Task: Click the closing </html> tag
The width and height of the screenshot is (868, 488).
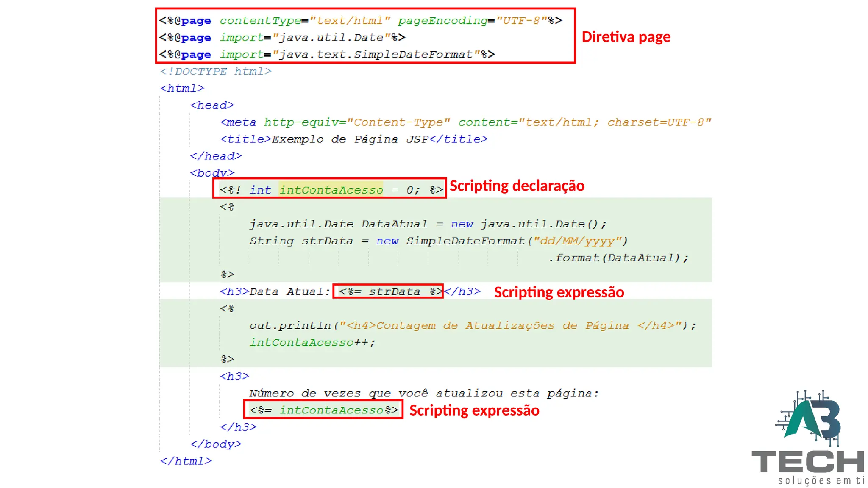Action: pos(186,461)
